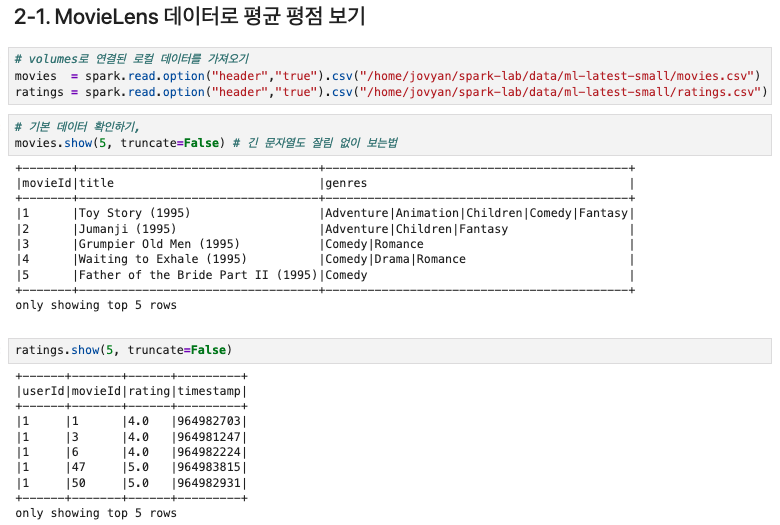Click the 'genres' column header
This screenshot has width=780, height=525.
tap(346, 183)
